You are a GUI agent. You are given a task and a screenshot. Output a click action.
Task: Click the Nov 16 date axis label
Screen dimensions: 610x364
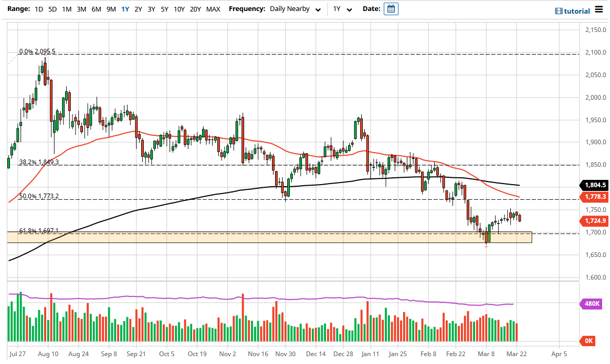pos(258,354)
